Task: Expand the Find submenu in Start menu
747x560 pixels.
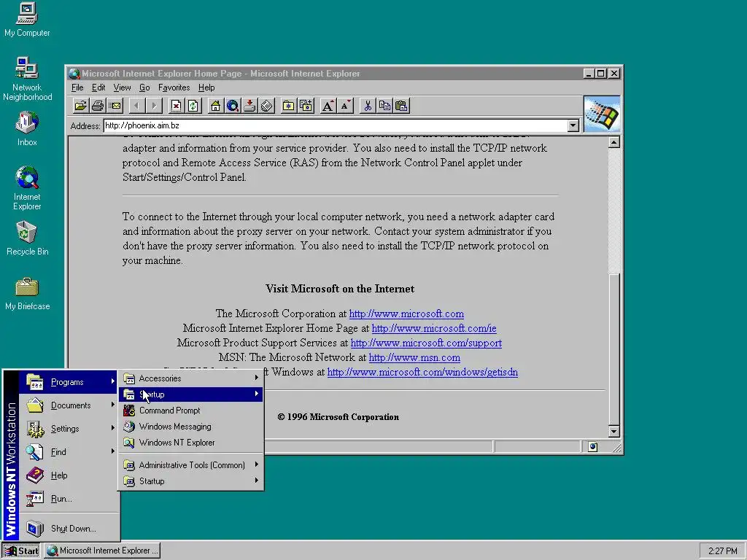Action: (x=69, y=452)
